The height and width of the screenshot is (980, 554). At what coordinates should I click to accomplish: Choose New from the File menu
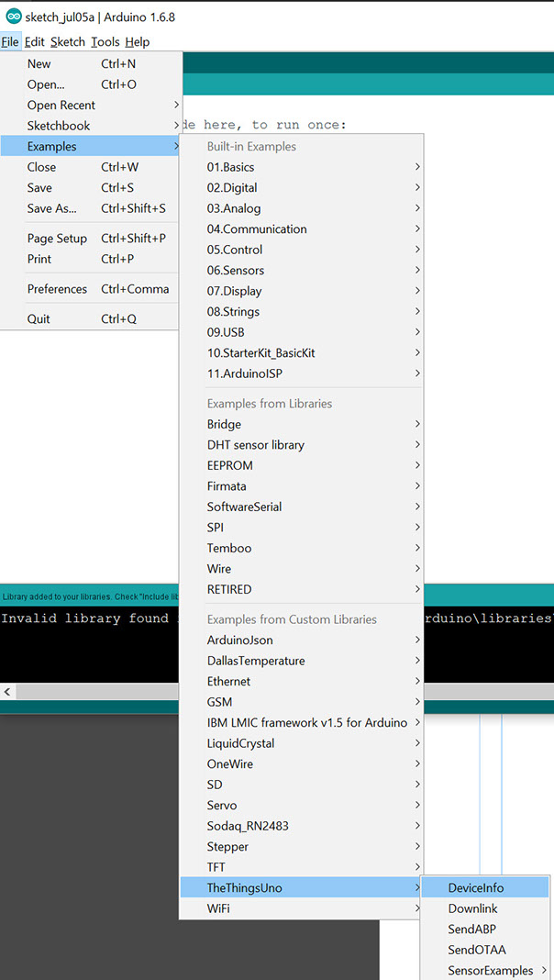(91, 63)
